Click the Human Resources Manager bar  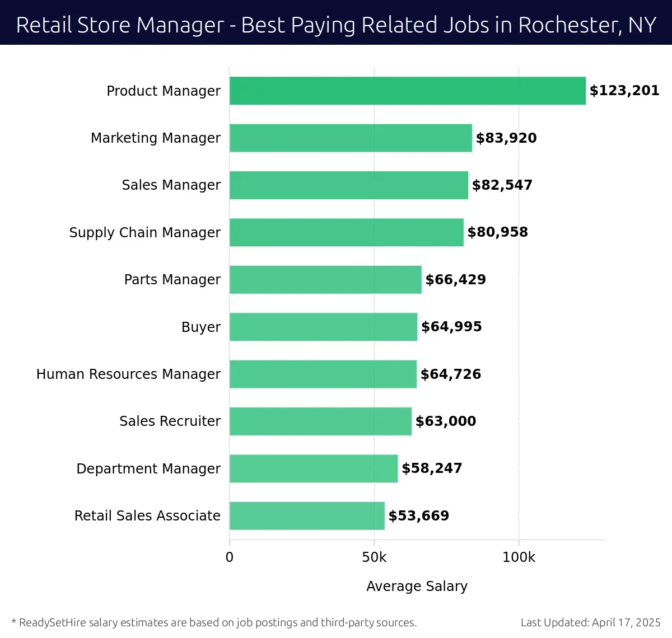tap(323, 374)
